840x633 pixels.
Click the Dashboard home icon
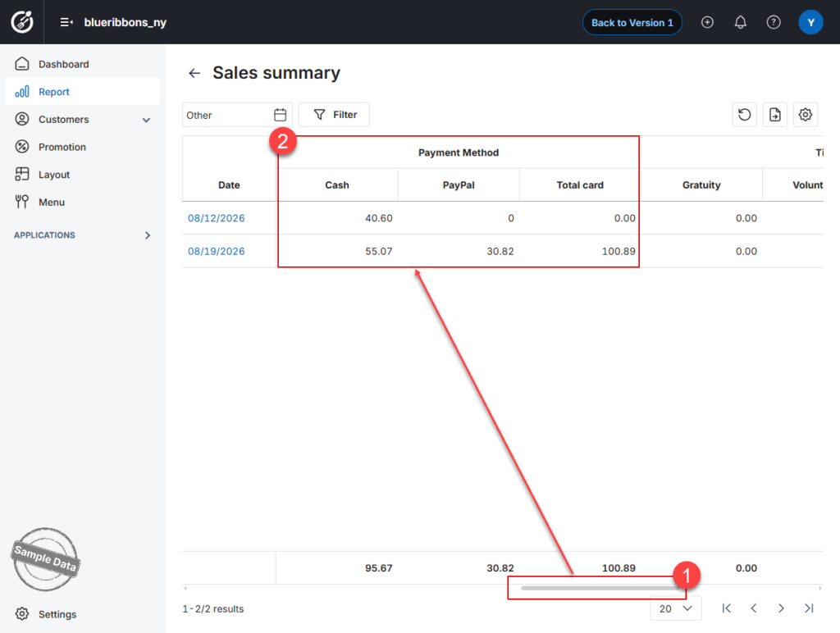coord(22,64)
